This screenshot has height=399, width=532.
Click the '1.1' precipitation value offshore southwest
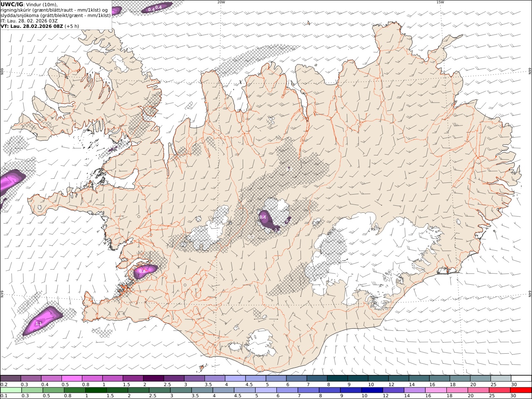pos(39,323)
